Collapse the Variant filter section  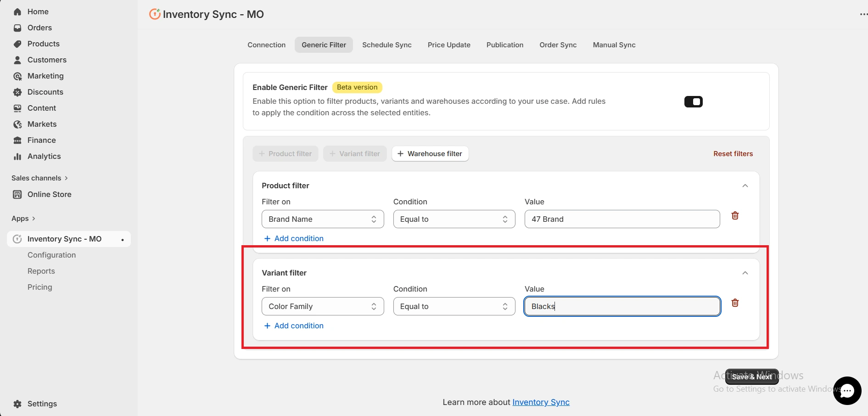[x=745, y=273]
